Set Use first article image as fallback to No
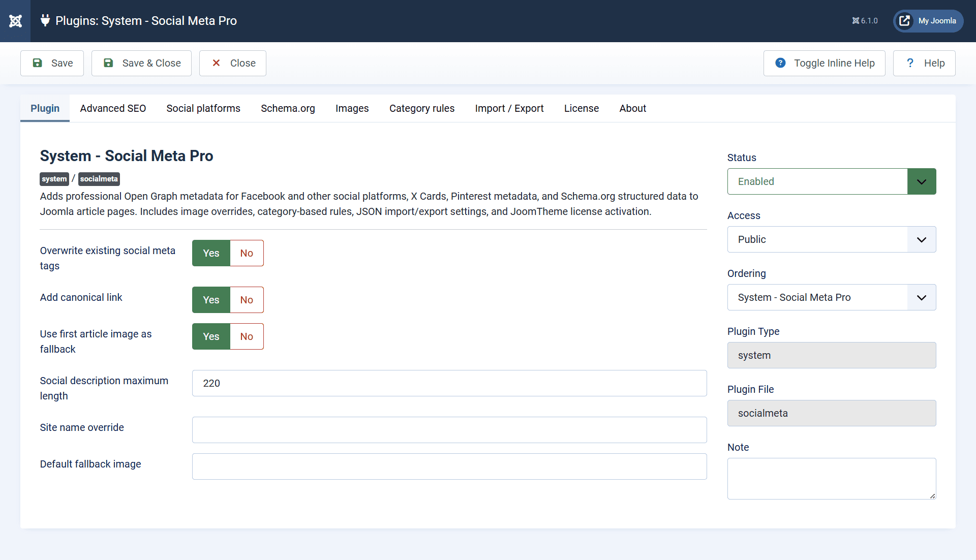 (x=246, y=336)
